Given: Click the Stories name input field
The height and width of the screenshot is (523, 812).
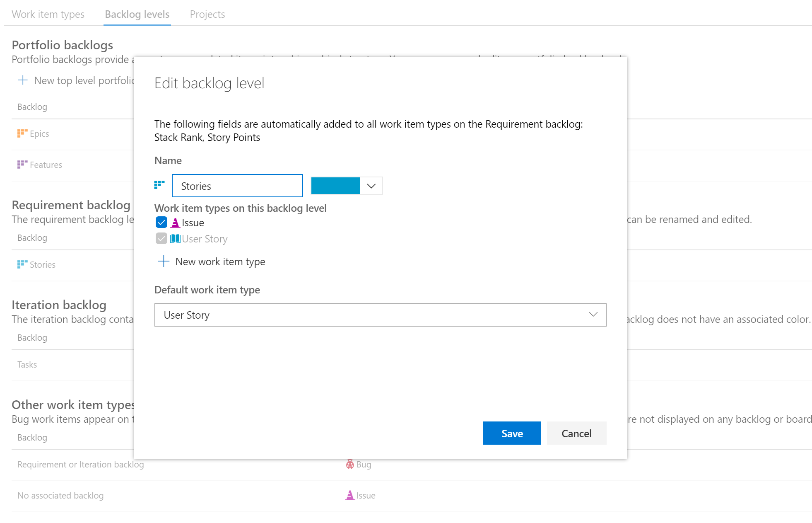Looking at the screenshot, I should (x=237, y=185).
